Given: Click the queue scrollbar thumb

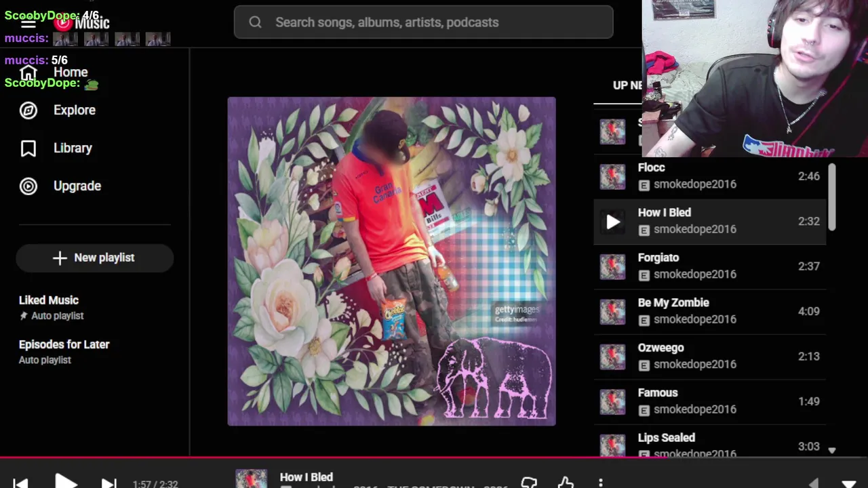Looking at the screenshot, I should pyautogui.click(x=831, y=197).
